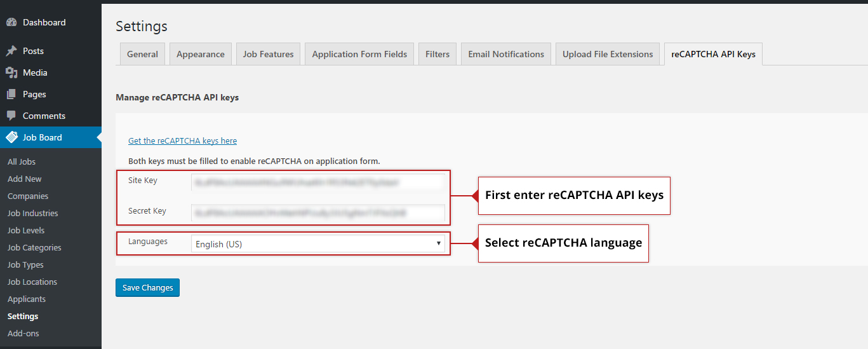Viewport: 868px width, 349px height.
Task: Switch to the Filters tab
Action: 437,54
